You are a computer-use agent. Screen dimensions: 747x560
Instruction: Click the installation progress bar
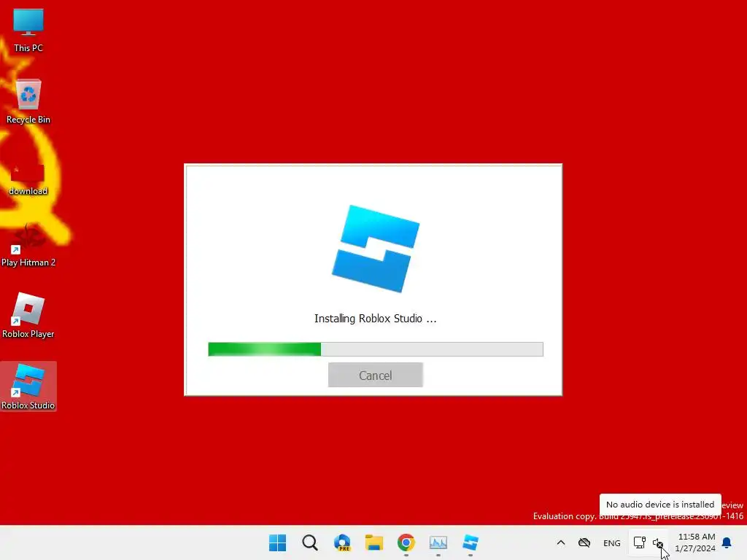(x=376, y=349)
